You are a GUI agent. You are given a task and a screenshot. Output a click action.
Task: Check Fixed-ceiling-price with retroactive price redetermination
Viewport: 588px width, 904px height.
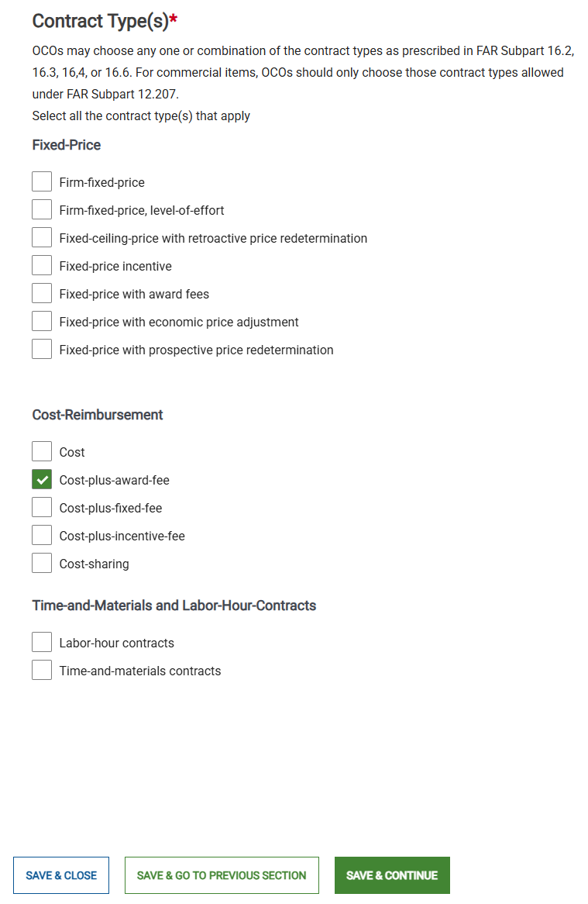(42, 236)
